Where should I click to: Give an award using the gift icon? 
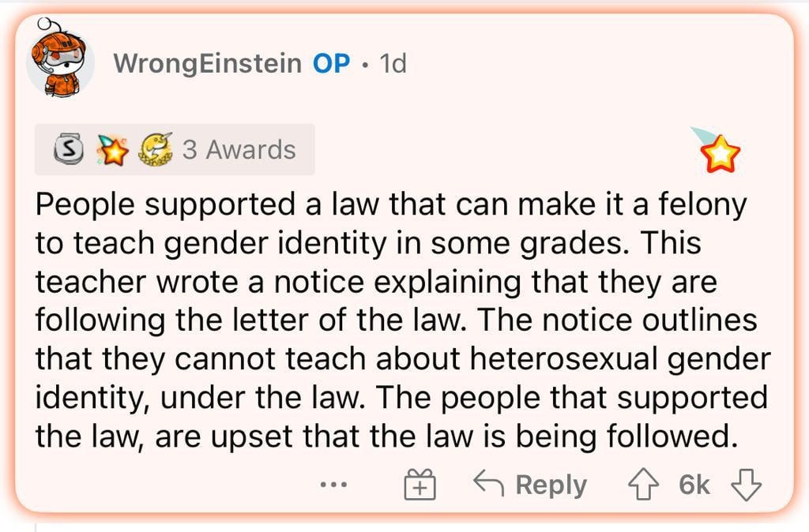point(420,485)
